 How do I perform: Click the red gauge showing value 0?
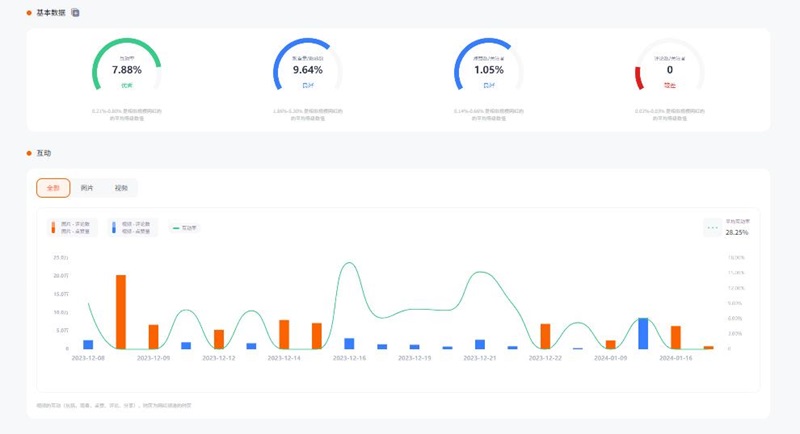[640, 77]
